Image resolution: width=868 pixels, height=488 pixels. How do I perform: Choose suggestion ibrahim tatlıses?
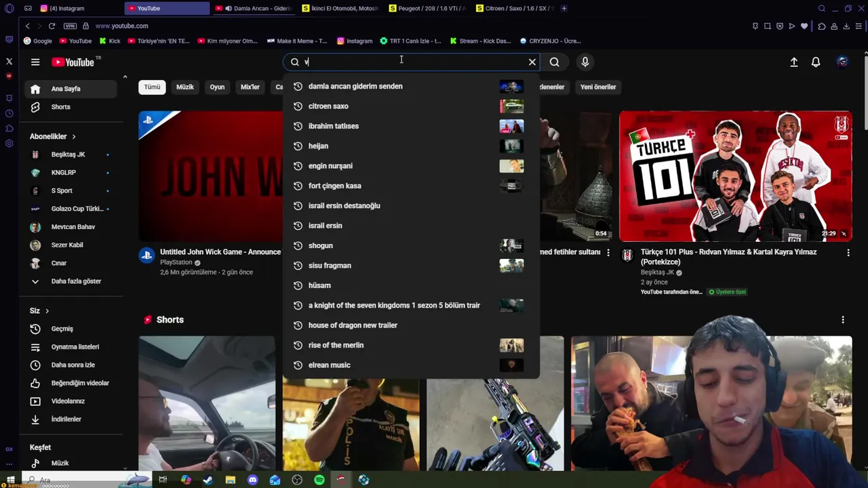(x=411, y=126)
